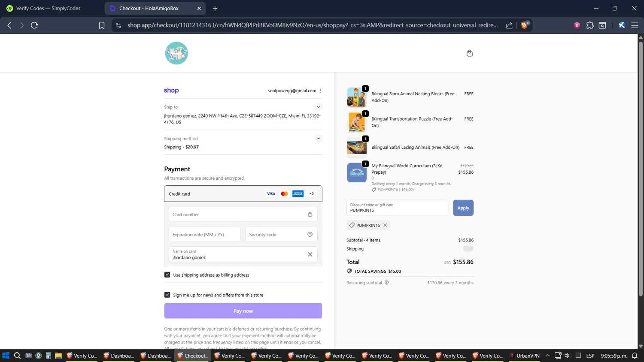Go back to previous page

coord(9,25)
